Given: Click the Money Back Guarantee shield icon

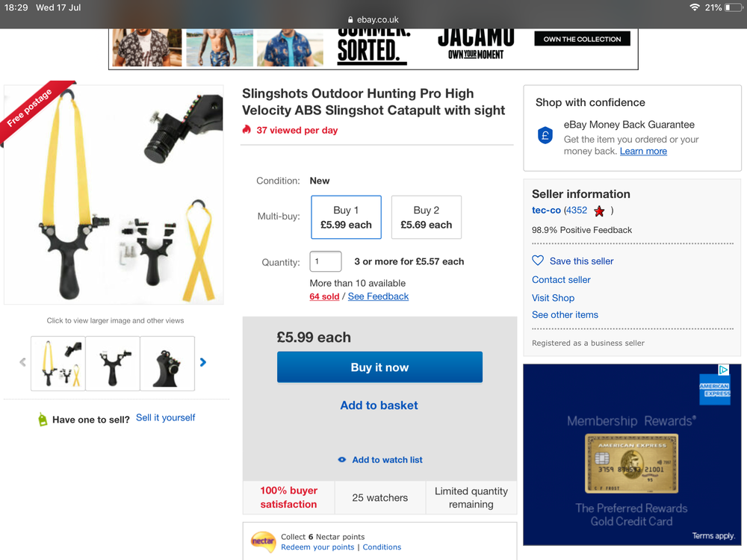Looking at the screenshot, I should click(545, 136).
